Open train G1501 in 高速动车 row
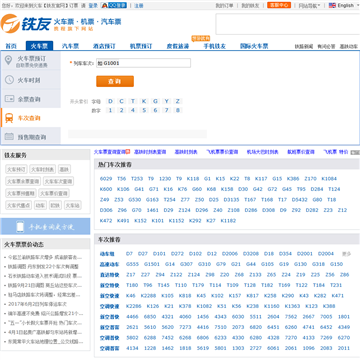360x360 pixels. coord(152,264)
